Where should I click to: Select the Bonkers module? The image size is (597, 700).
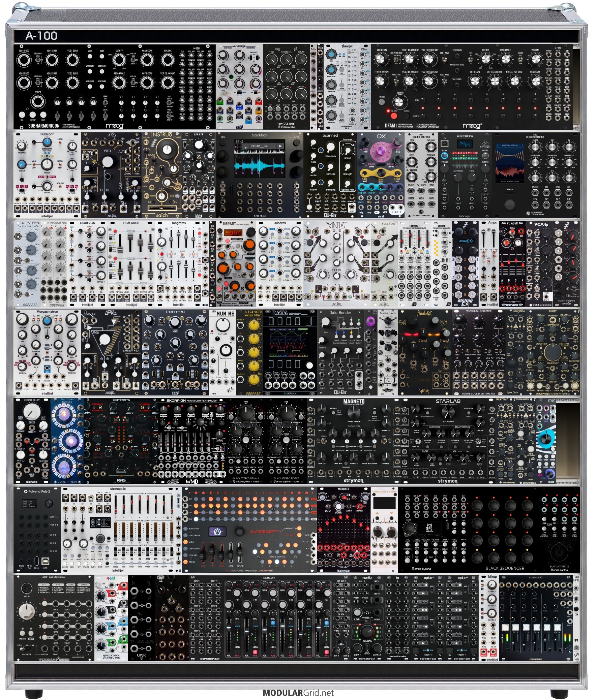pyautogui.click(x=121, y=441)
